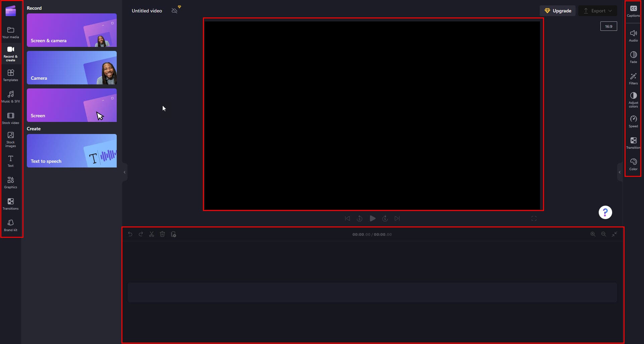Viewport: 644px width, 344px height.
Task: Click the Upgrade button
Action: (558, 11)
